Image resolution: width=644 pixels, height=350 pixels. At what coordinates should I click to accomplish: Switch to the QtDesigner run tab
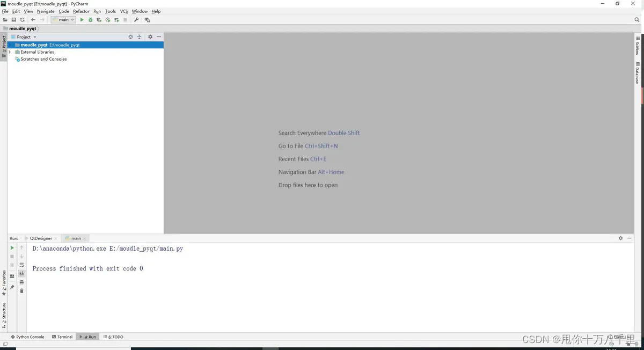point(41,238)
